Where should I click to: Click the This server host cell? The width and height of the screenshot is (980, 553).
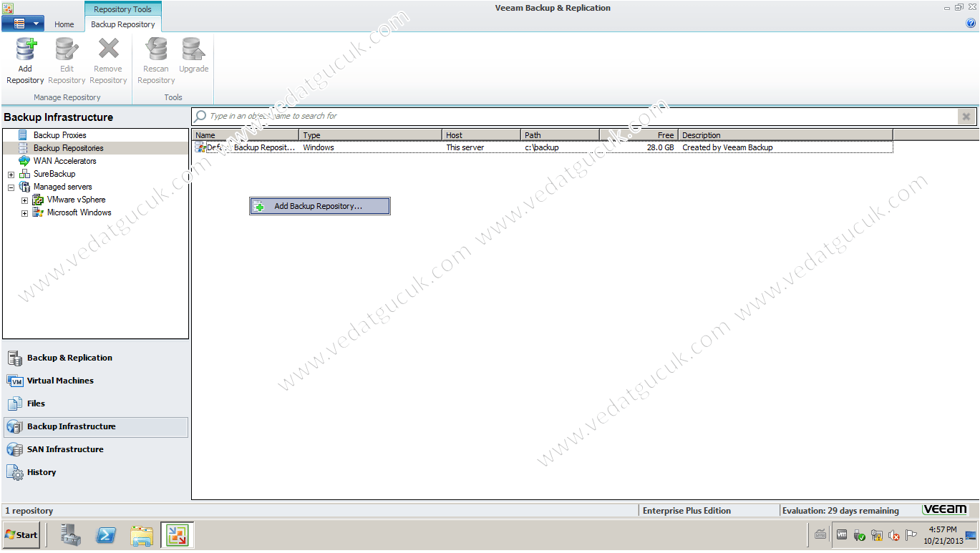[x=465, y=148]
